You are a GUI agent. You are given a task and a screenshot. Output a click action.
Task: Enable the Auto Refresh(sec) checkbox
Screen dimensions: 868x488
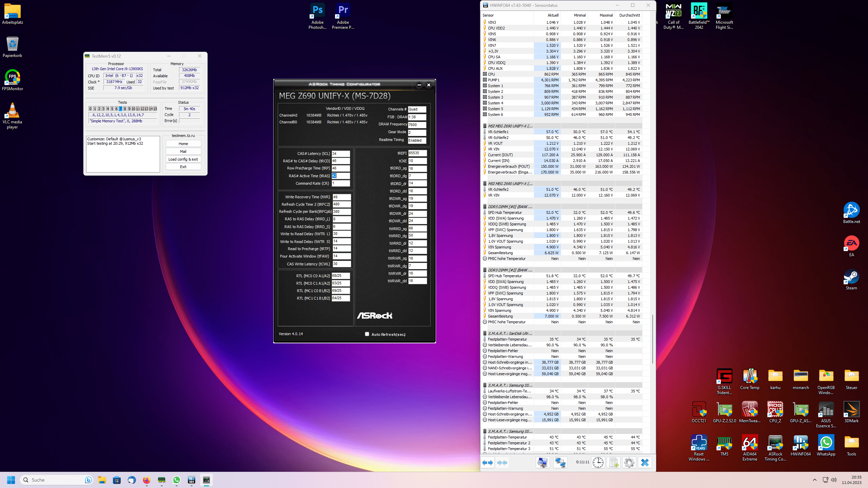(x=367, y=334)
